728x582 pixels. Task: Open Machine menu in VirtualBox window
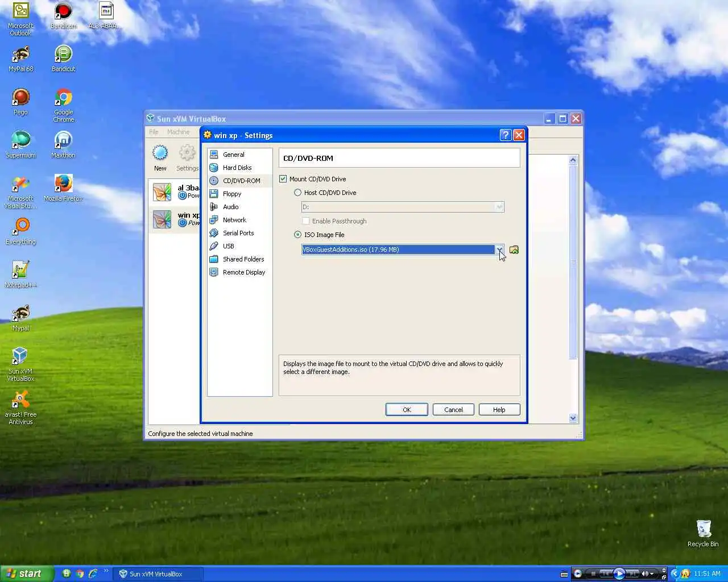[x=178, y=132]
